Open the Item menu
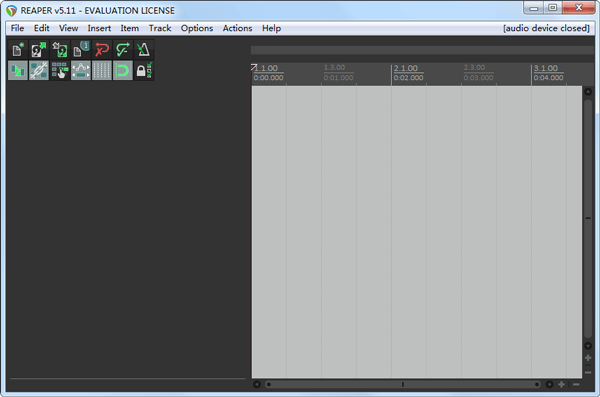This screenshot has width=600, height=397. [130, 28]
